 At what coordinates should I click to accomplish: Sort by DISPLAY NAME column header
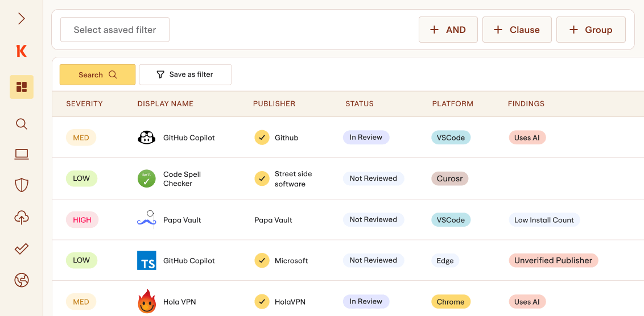click(x=166, y=104)
